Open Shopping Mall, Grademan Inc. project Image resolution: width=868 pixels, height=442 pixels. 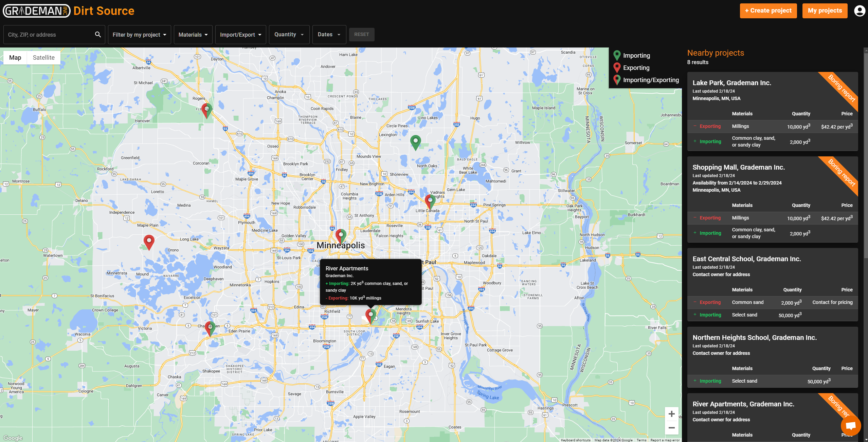773,199
